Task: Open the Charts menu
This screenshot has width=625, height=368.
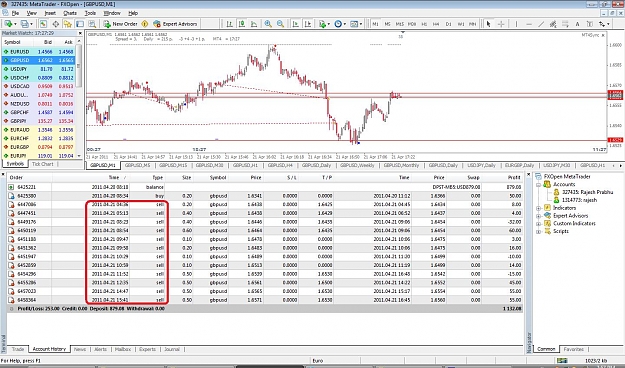Action: 70,13
